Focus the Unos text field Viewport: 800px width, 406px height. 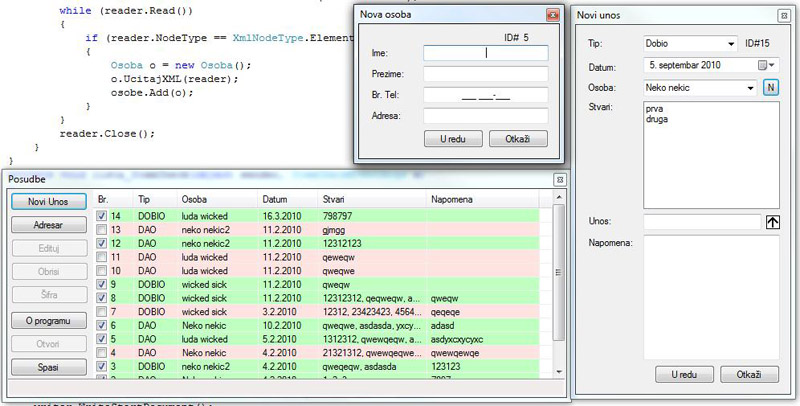click(702, 222)
